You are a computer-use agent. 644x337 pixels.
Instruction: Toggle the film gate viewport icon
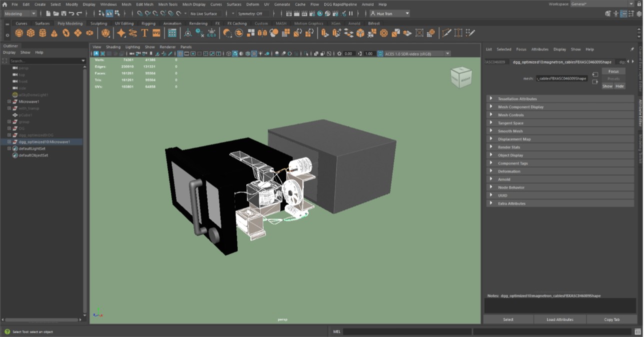point(187,53)
